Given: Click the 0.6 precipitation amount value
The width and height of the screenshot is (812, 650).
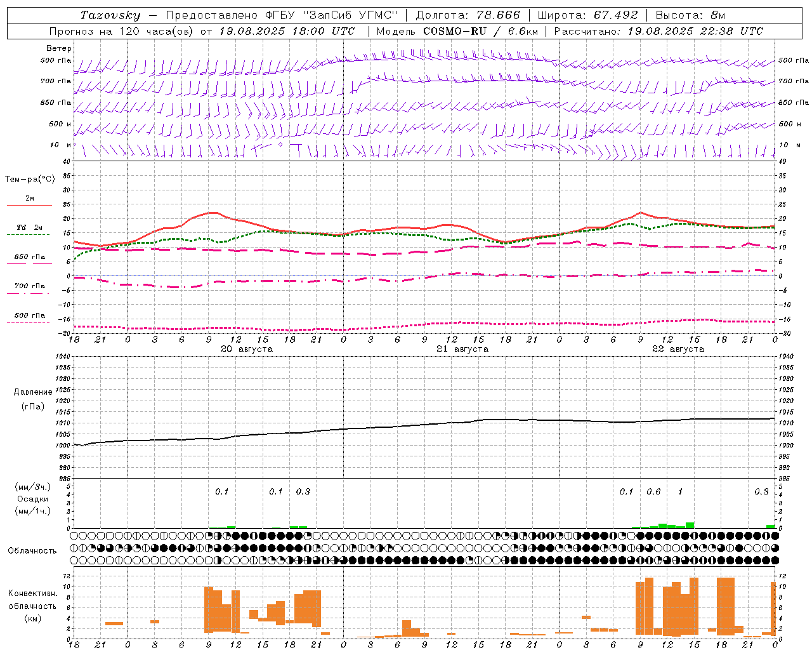Looking at the screenshot, I should coord(653,491).
